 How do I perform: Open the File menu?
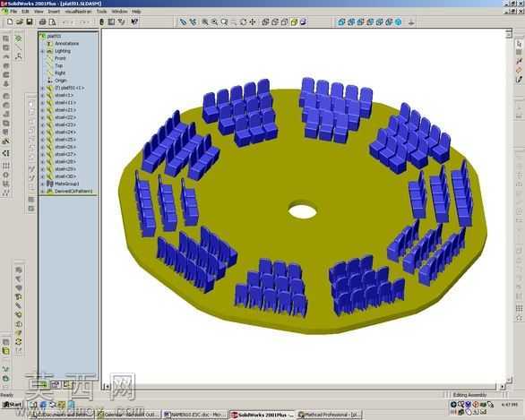[x=13, y=12]
